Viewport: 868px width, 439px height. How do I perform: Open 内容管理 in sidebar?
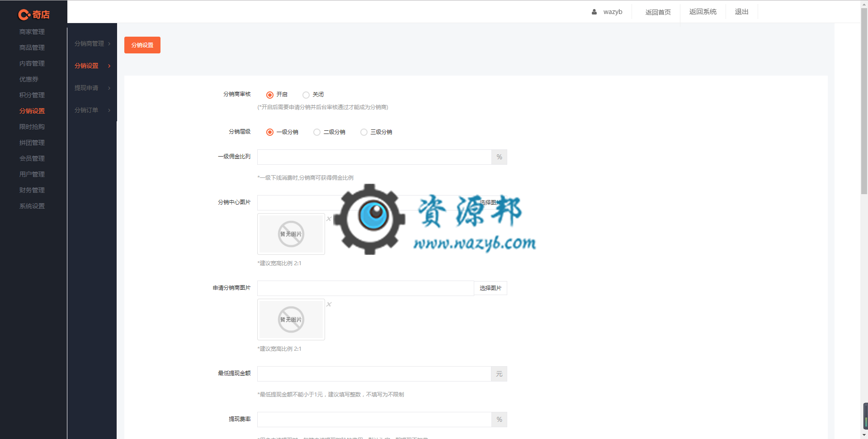pyautogui.click(x=32, y=63)
